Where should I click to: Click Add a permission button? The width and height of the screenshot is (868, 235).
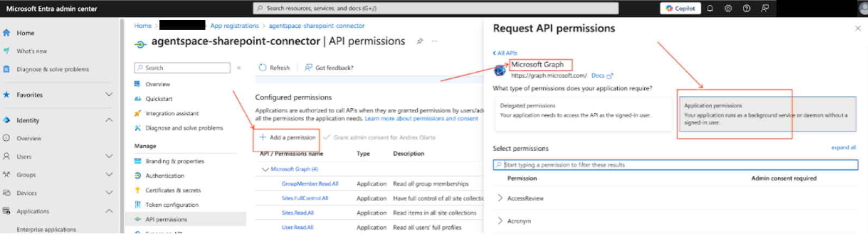pos(287,138)
